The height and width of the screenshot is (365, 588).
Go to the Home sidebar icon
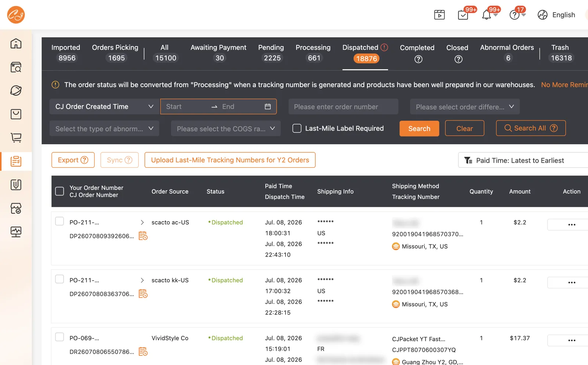pyautogui.click(x=16, y=43)
